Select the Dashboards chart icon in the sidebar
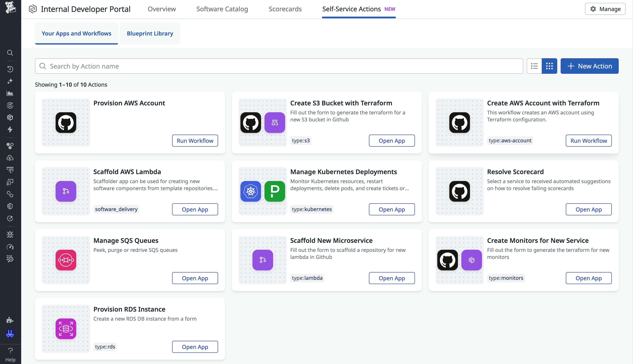Screen dimensions: 633x364 (10, 93)
